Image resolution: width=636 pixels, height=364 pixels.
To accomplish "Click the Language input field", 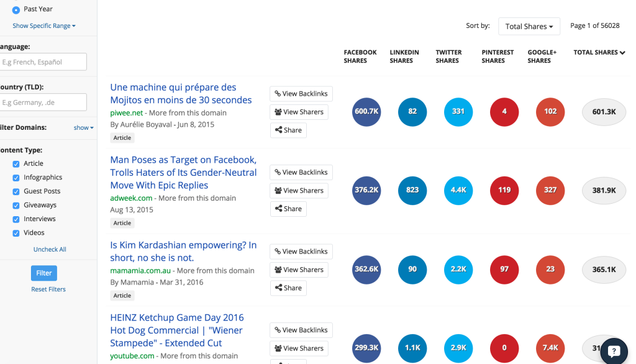I will click(x=43, y=61).
